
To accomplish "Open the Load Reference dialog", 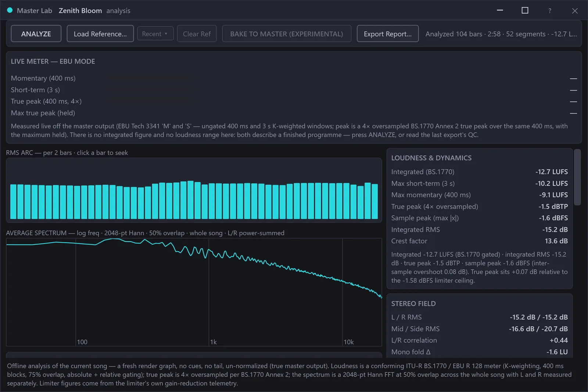I will click(x=100, y=34).
